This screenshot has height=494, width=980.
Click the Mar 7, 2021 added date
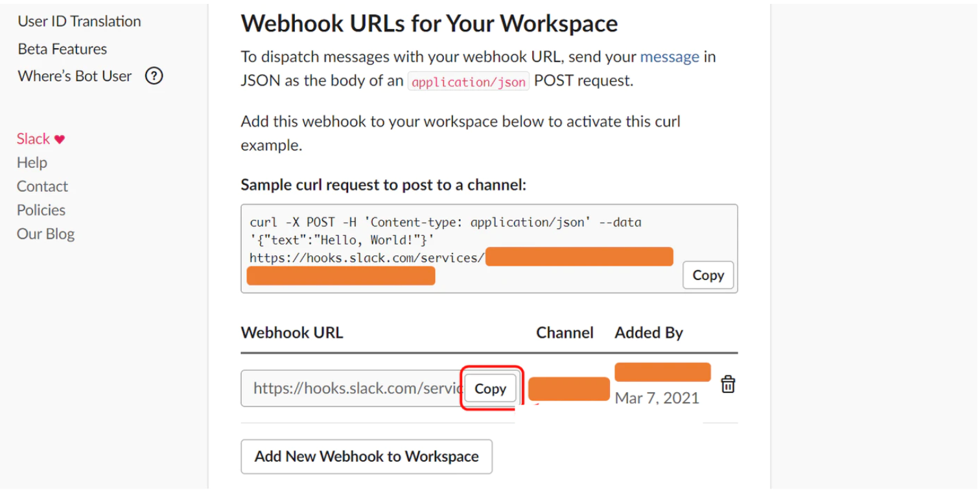pos(657,398)
